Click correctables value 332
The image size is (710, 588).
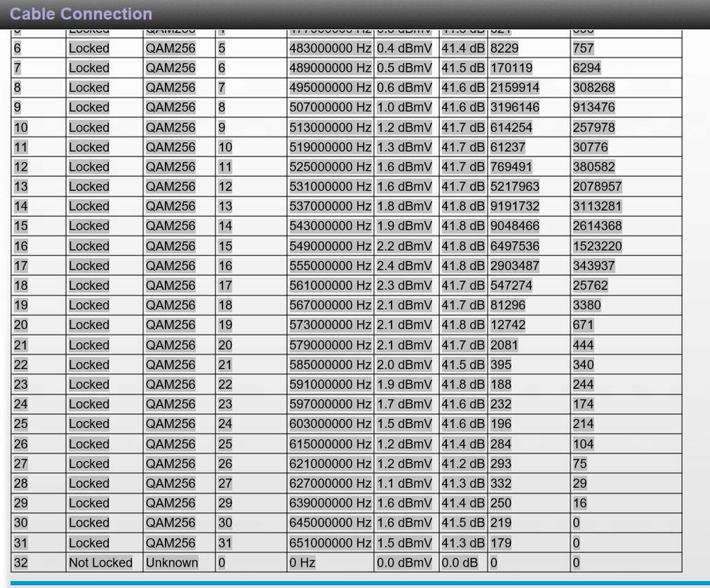coord(501,483)
